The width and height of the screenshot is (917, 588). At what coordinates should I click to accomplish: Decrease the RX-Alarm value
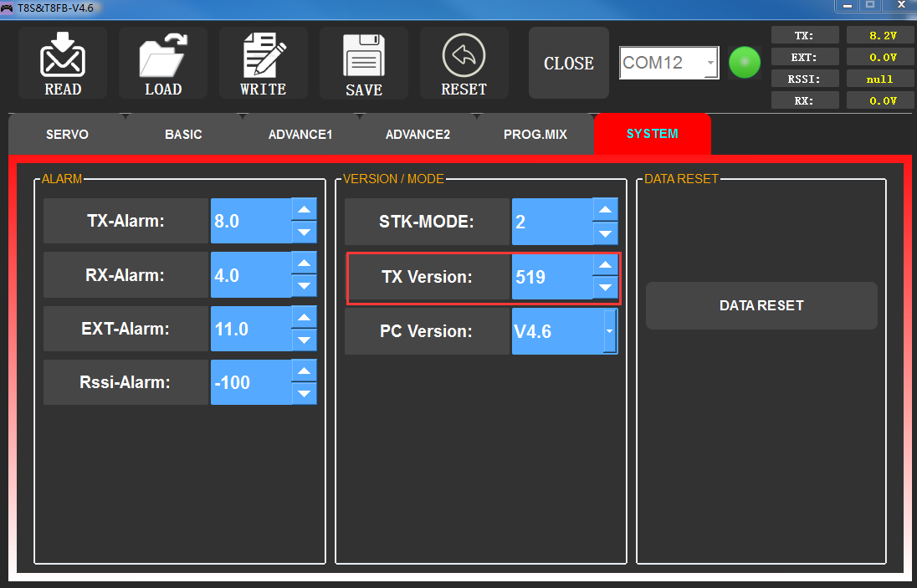tap(304, 286)
